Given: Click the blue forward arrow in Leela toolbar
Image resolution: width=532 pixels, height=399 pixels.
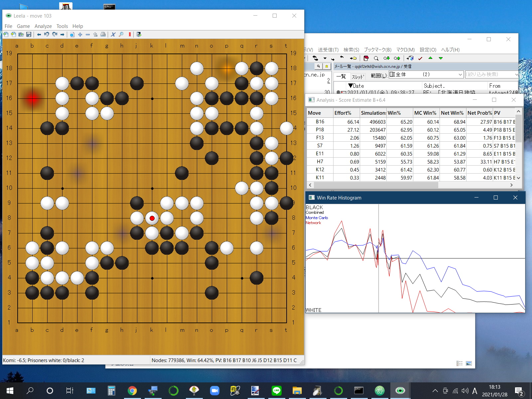Looking at the screenshot, I should pyautogui.click(x=62, y=35).
